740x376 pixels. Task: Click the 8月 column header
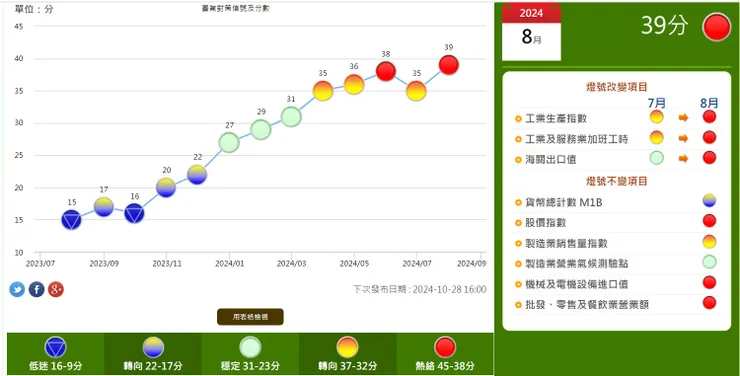(709, 103)
